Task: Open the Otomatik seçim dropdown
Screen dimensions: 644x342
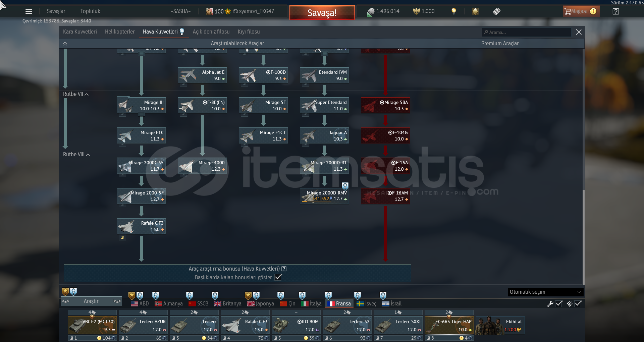Action: (x=546, y=292)
